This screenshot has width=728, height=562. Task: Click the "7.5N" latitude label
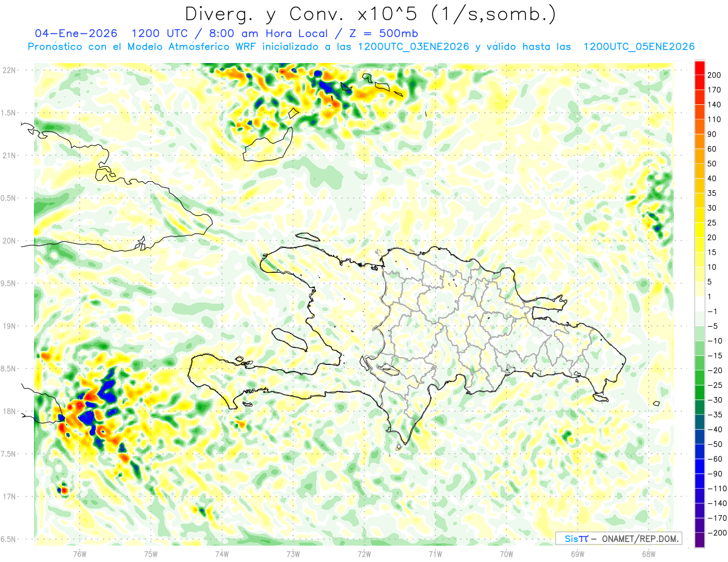[9, 454]
